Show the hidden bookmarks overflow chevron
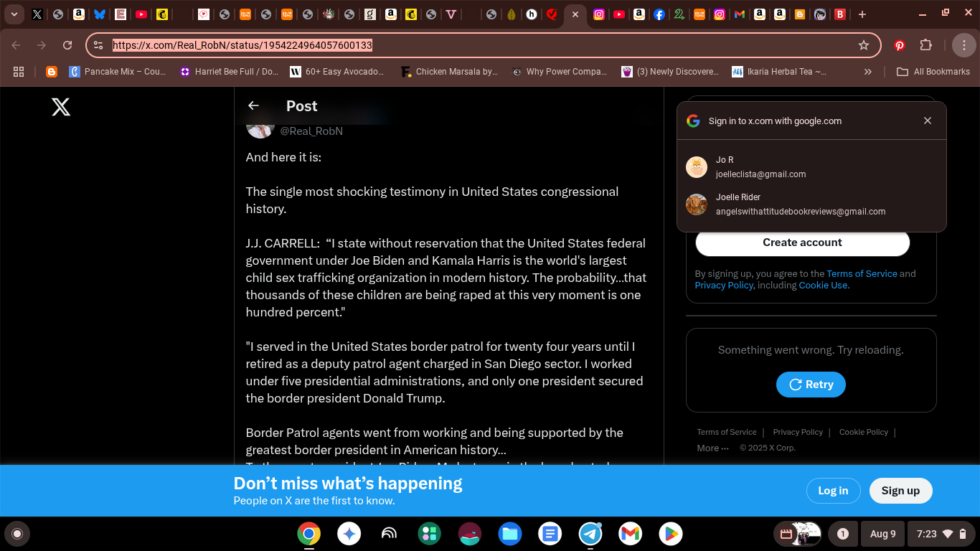980x551 pixels. pos(868,72)
